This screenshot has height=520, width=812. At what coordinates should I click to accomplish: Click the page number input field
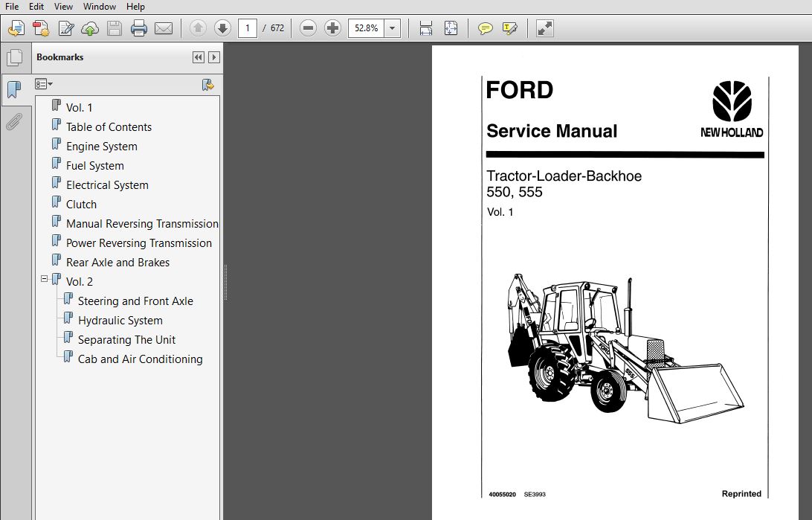[x=248, y=28]
